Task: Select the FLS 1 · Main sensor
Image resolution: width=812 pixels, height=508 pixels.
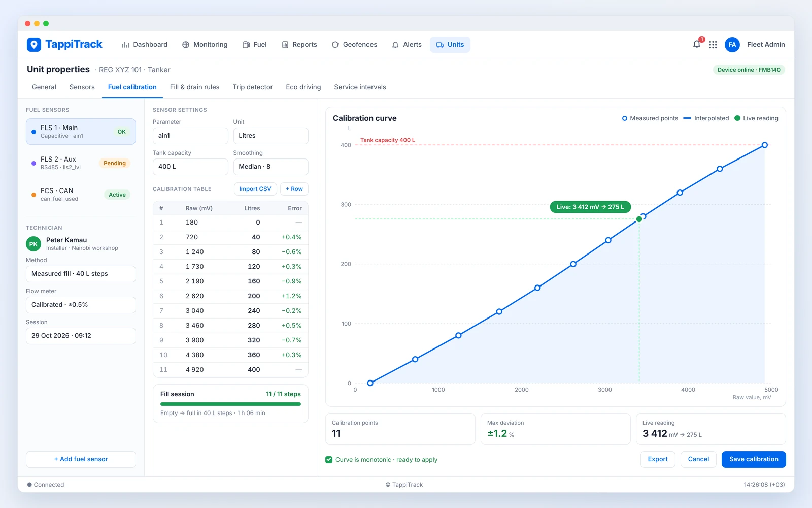Action: pos(81,132)
